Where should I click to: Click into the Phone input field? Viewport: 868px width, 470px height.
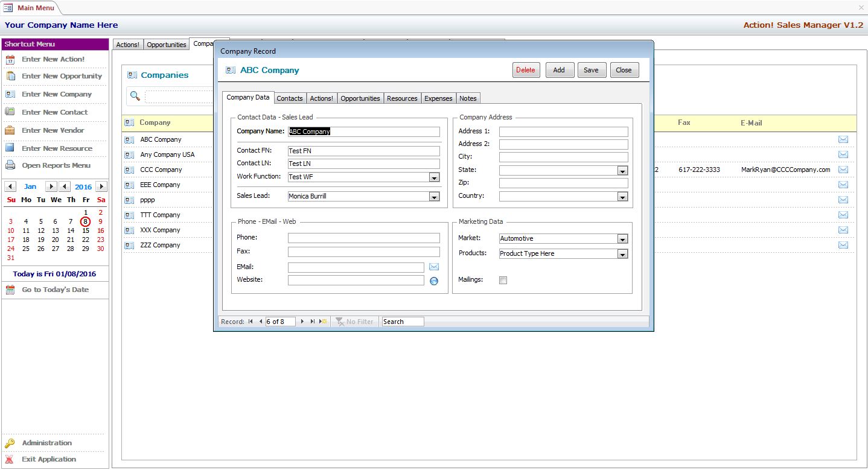pos(363,238)
